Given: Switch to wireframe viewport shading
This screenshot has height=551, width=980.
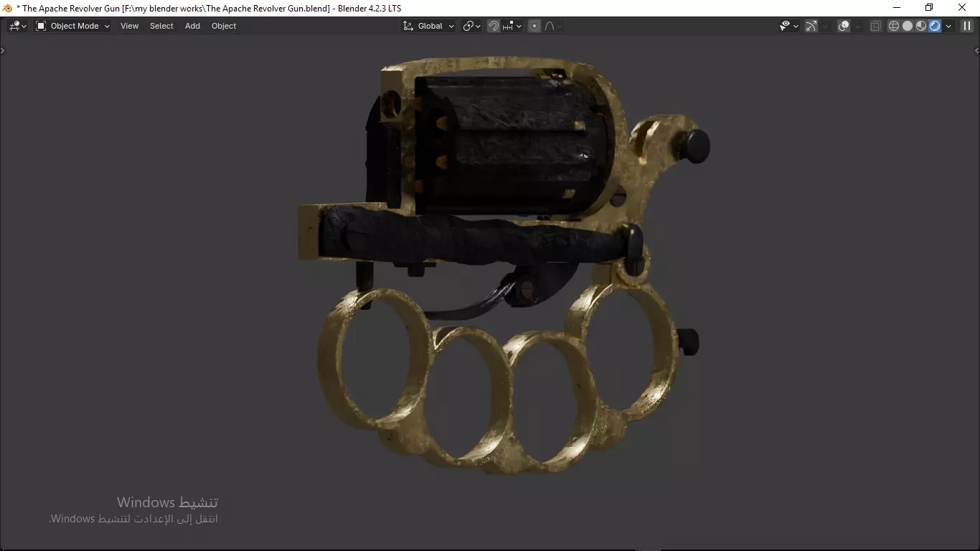Looking at the screenshot, I should tap(894, 26).
